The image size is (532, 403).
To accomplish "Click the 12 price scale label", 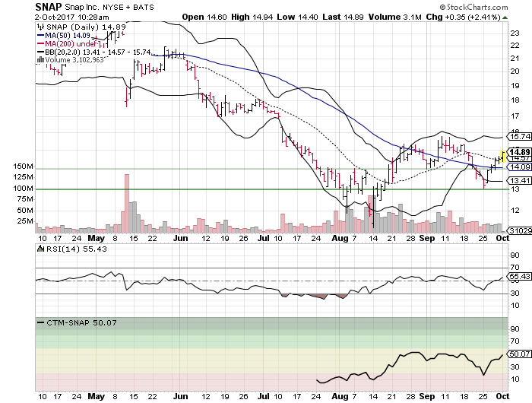I will [x=515, y=211].
